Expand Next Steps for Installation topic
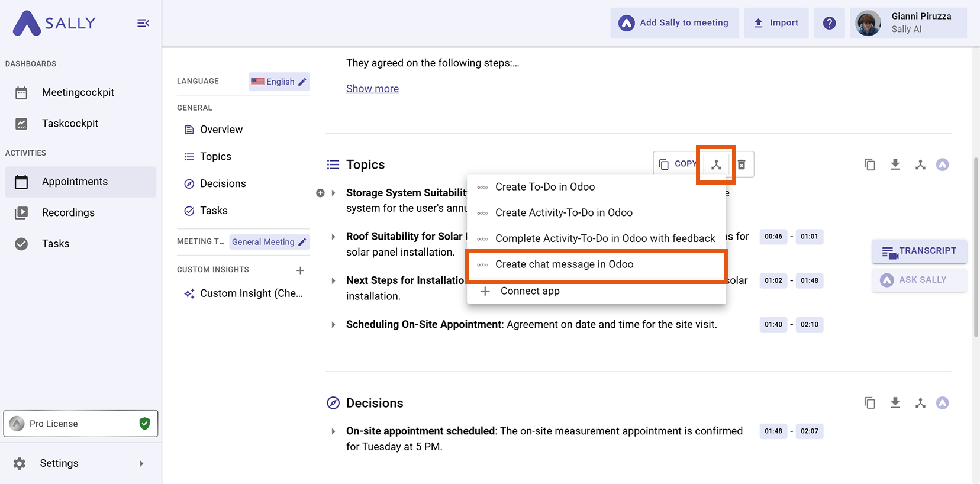Screen dimensions: 980x484 click(333, 280)
